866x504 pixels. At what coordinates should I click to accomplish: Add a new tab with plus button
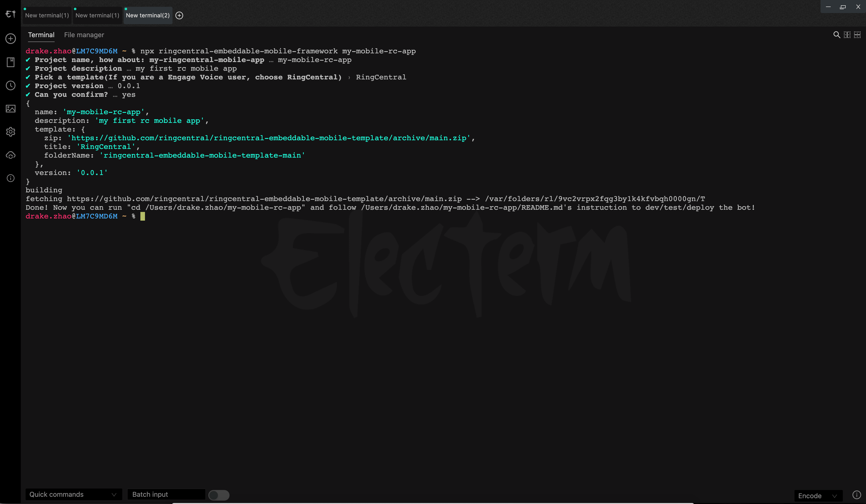pyautogui.click(x=179, y=15)
